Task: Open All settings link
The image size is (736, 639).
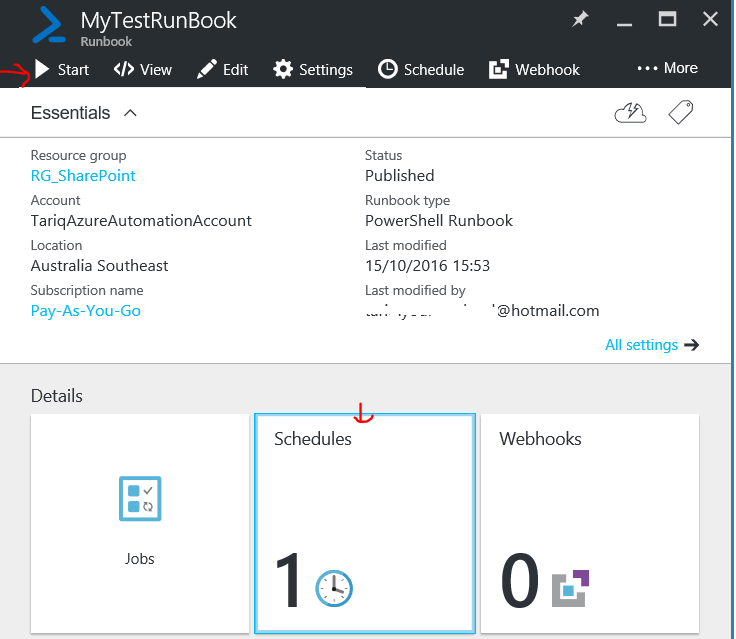Action: [x=652, y=345]
